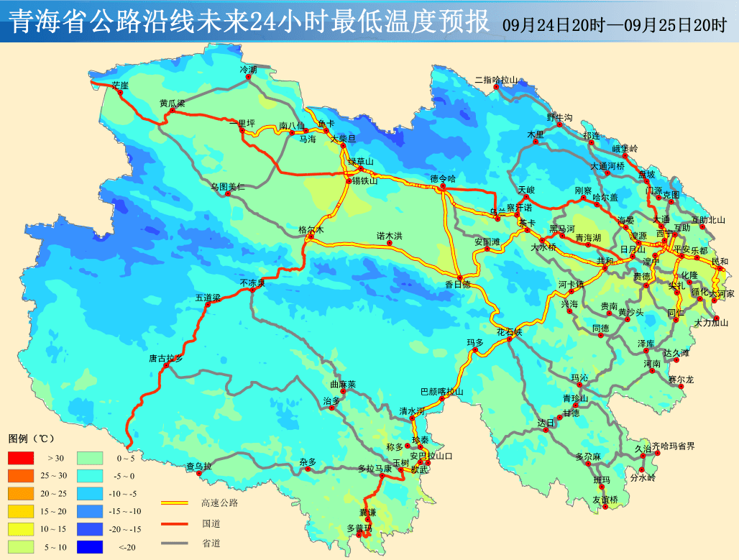
Task: Click the 巴颜喀拉山 label
Action: 442,392
